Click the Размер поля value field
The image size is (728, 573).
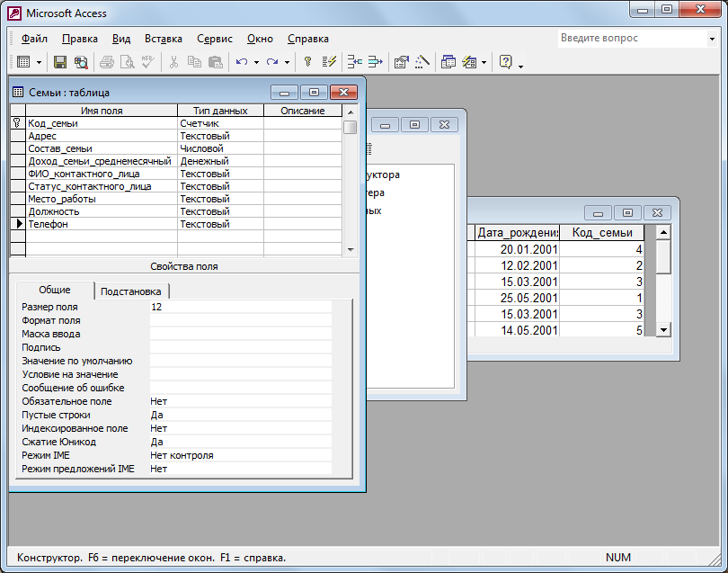[x=240, y=307]
